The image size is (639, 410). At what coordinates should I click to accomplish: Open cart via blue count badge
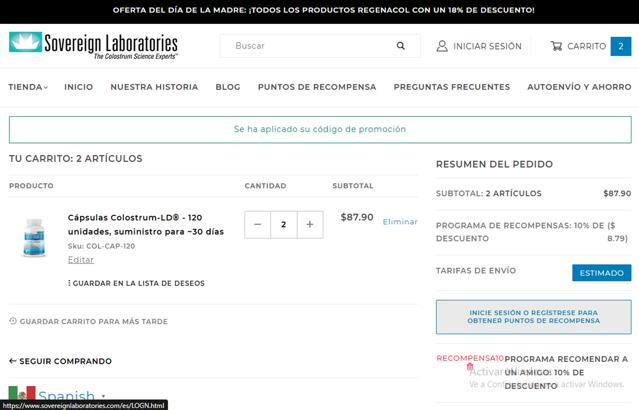pos(621,46)
